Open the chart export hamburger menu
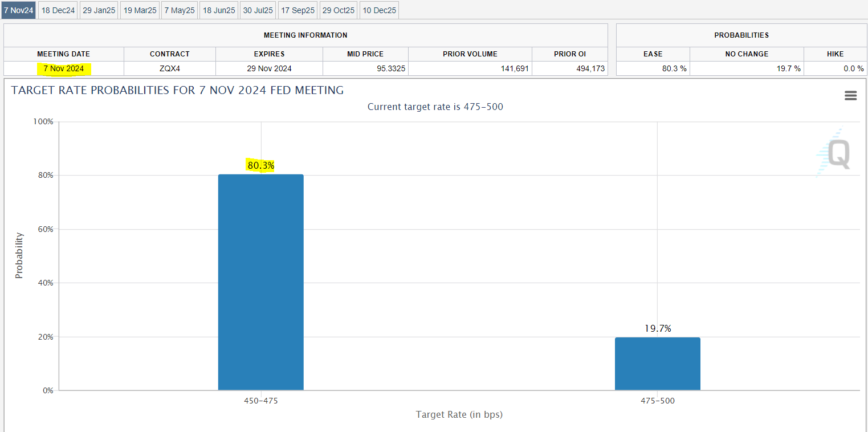The height and width of the screenshot is (432, 868). point(850,96)
